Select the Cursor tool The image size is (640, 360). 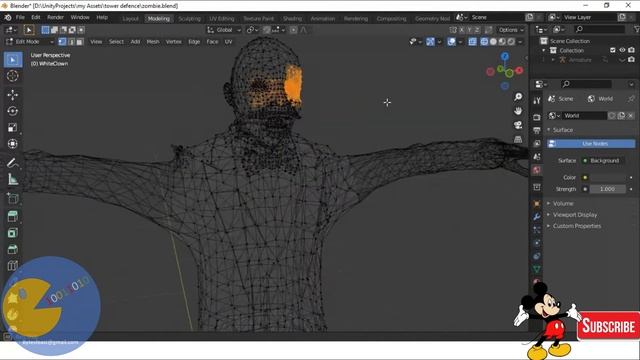(13, 76)
